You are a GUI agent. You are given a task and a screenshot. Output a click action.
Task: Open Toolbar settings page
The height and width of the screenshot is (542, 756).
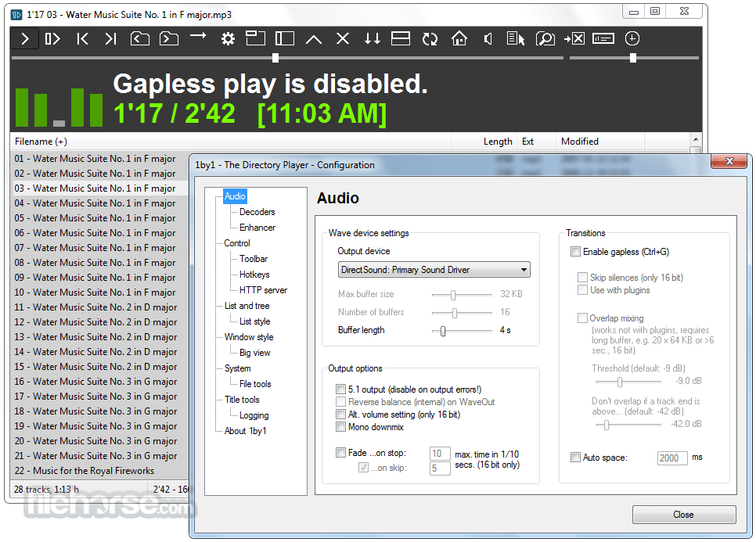[x=253, y=259]
